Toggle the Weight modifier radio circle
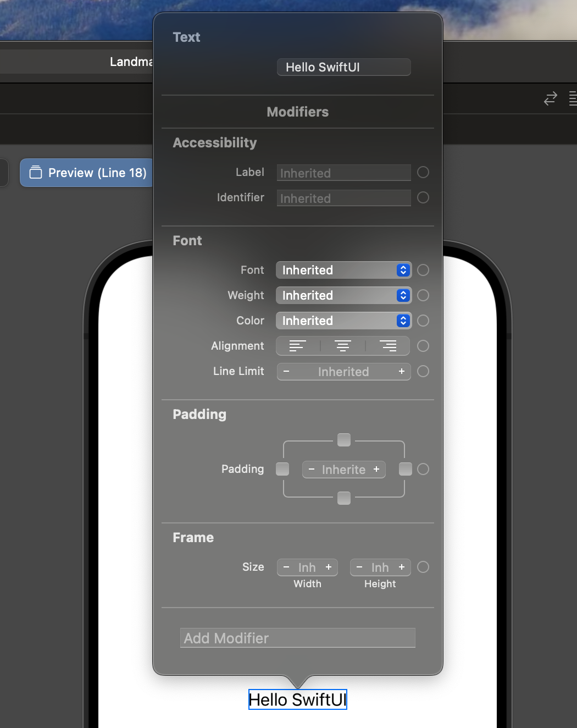 pyautogui.click(x=423, y=295)
